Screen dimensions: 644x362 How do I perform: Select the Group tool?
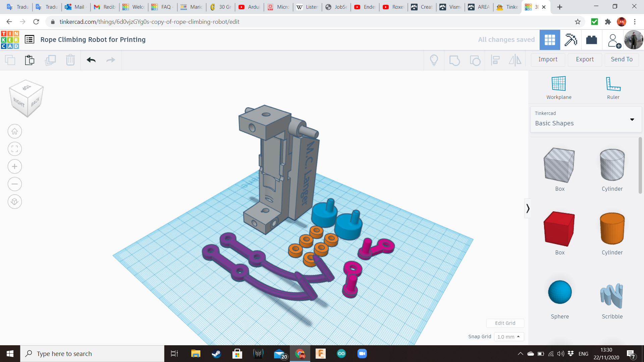[454, 60]
